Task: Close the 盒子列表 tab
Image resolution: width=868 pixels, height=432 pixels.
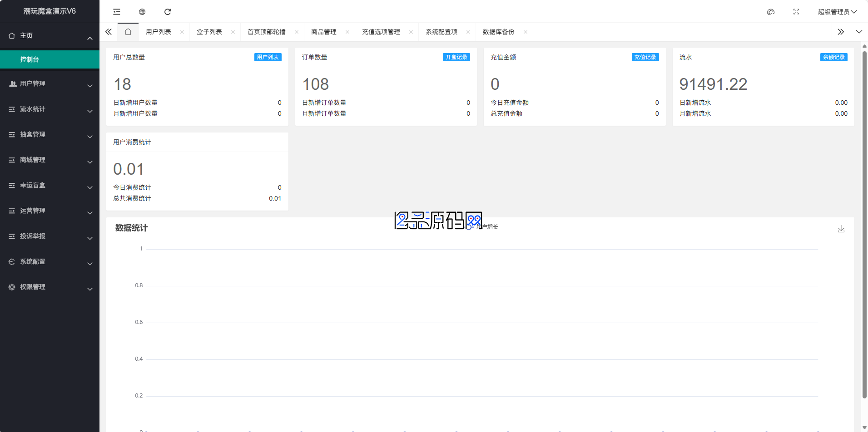Action: pos(233,32)
